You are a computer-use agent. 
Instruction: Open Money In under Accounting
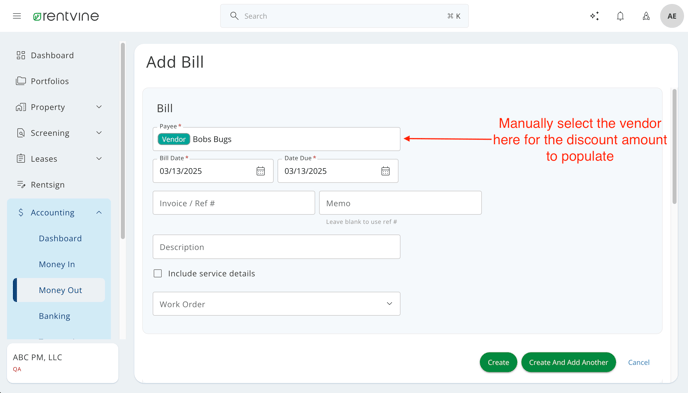(57, 264)
